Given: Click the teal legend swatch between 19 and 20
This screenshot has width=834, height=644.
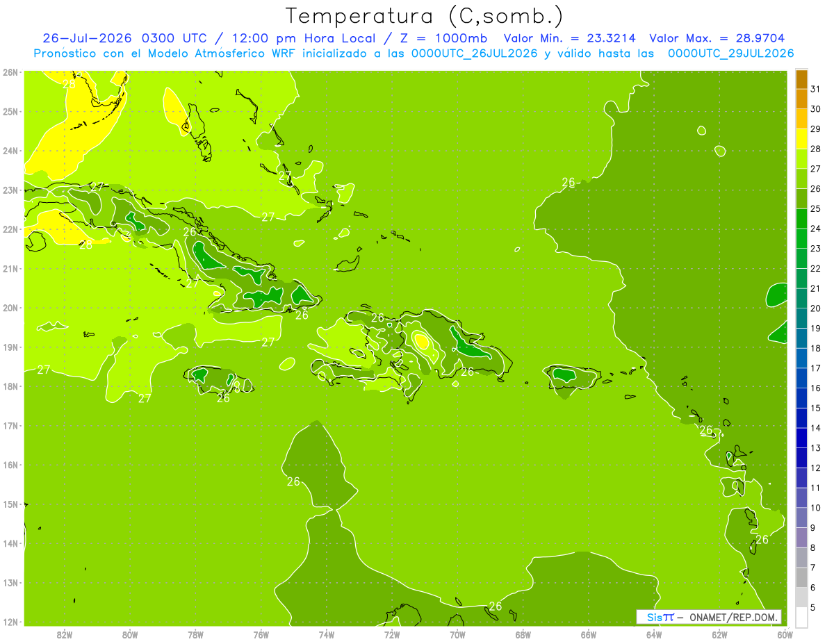Looking at the screenshot, I should pyautogui.click(x=801, y=317).
